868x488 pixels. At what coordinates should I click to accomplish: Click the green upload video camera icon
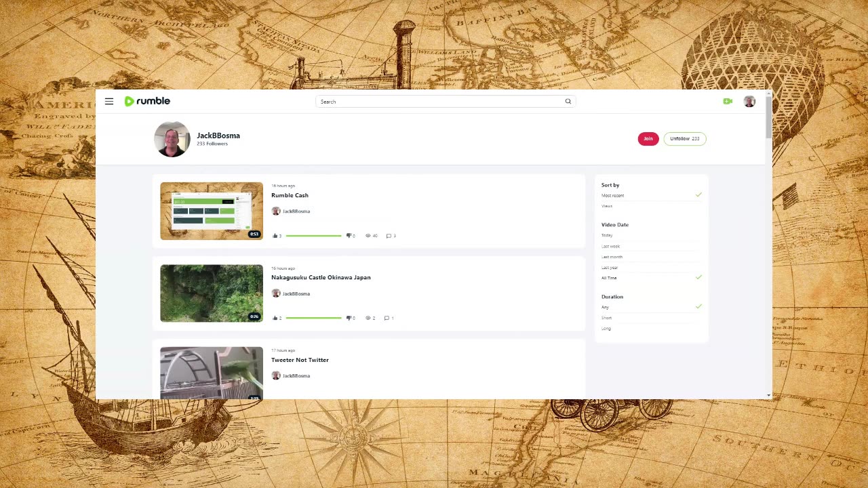tap(728, 101)
